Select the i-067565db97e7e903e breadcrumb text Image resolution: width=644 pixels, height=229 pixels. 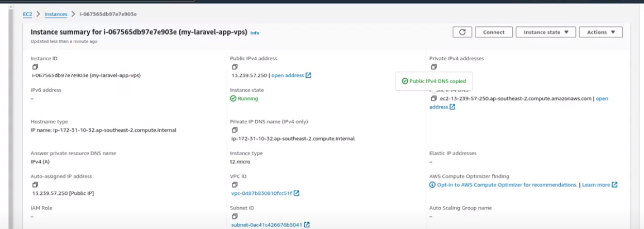[x=108, y=14]
